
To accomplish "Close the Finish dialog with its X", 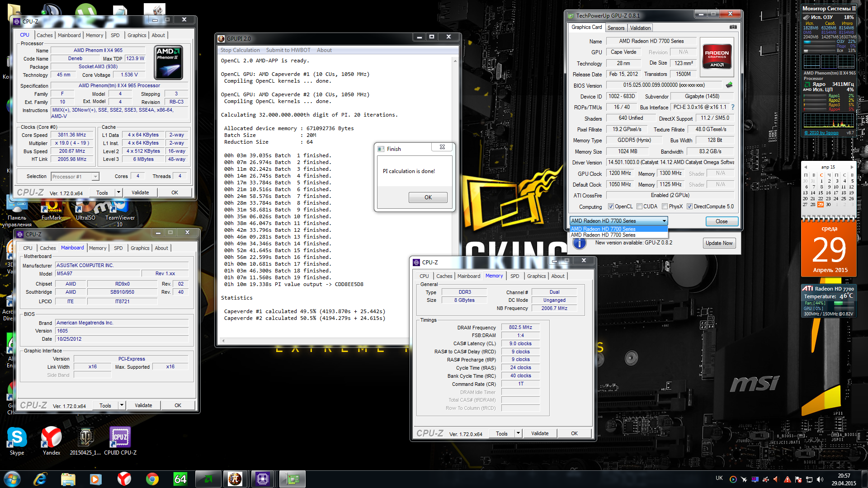I will click(x=442, y=147).
